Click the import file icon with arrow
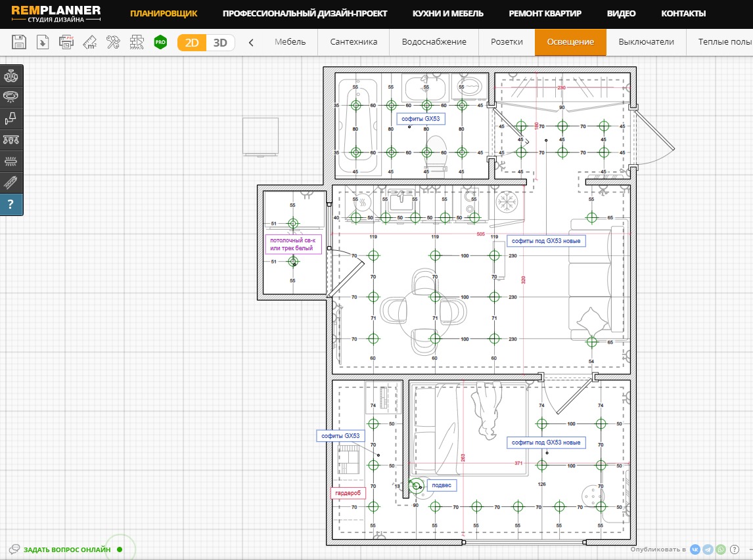The image size is (753, 560). (43, 42)
